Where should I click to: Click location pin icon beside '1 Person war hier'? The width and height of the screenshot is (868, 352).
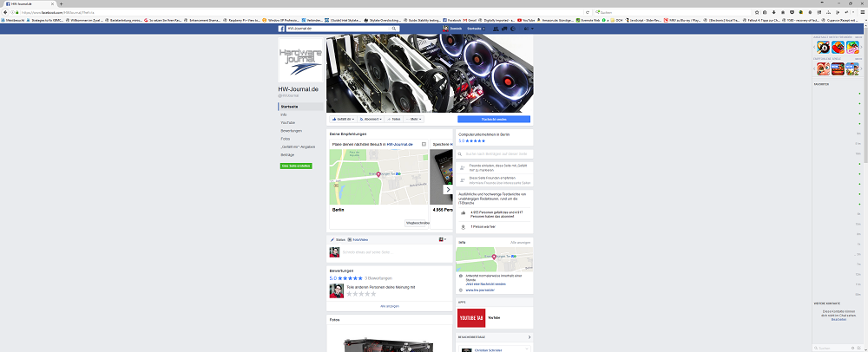click(x=463, y=226)
